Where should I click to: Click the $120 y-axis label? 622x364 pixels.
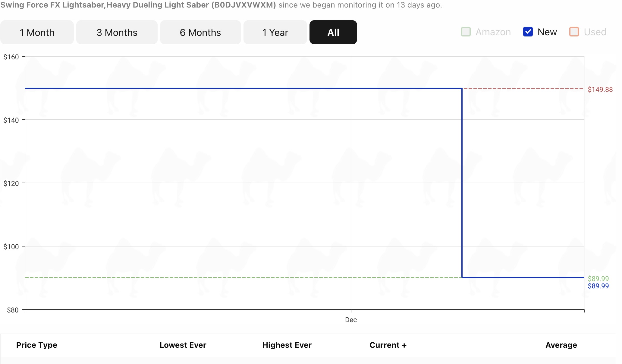coord(11,184)
